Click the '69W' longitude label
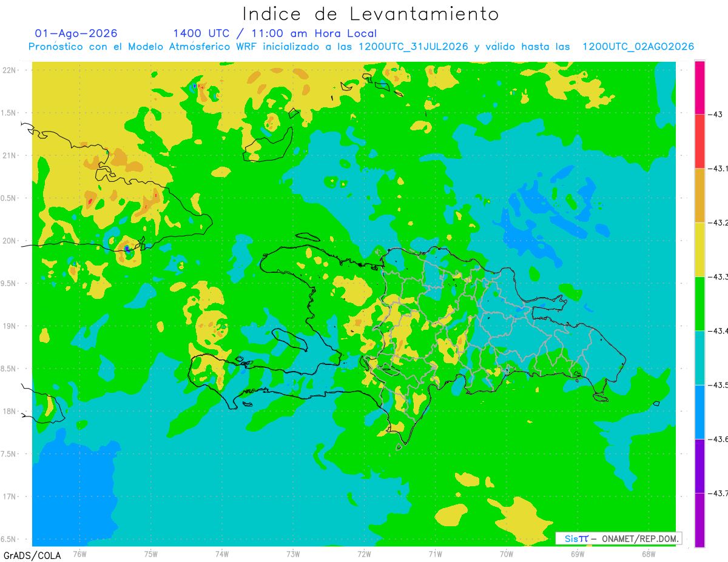728x562 pixels. (577, 554)
